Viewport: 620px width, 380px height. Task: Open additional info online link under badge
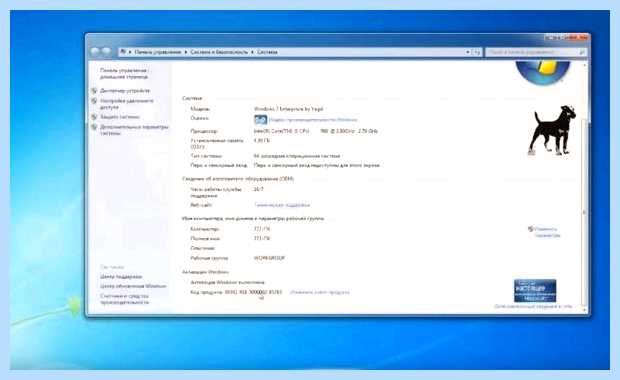pyautogui.click(x=533, y=306)
